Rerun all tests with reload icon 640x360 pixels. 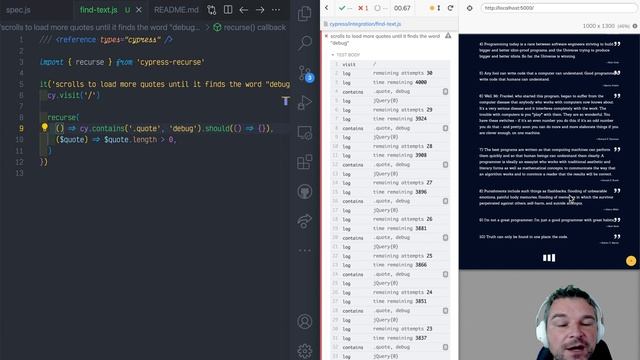[450, 8]
